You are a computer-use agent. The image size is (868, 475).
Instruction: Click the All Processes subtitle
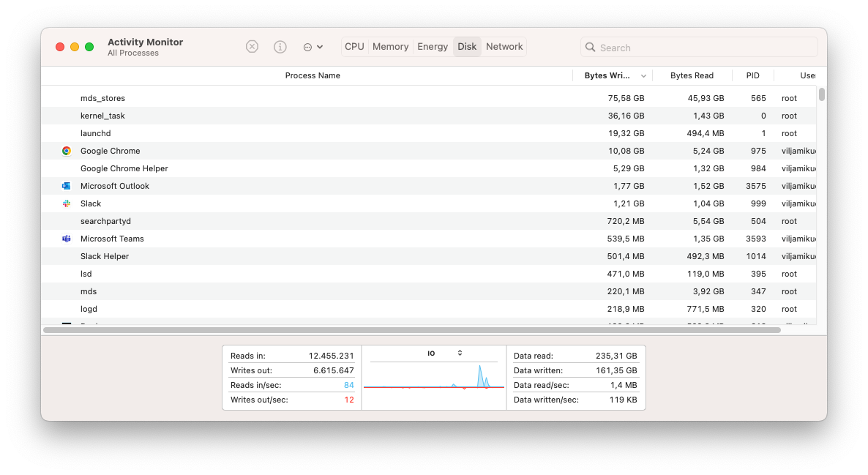pyautogui.click(x=133, y=53)
